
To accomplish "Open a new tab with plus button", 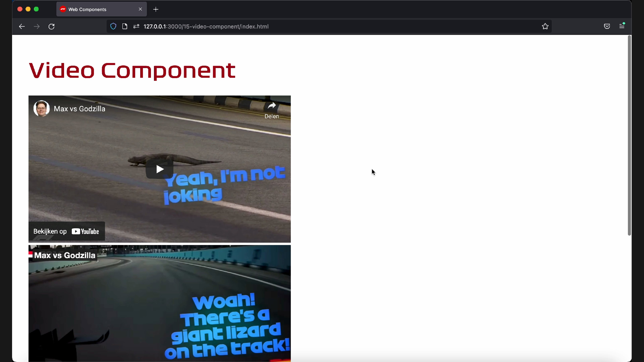I will (x=156, y=10).
